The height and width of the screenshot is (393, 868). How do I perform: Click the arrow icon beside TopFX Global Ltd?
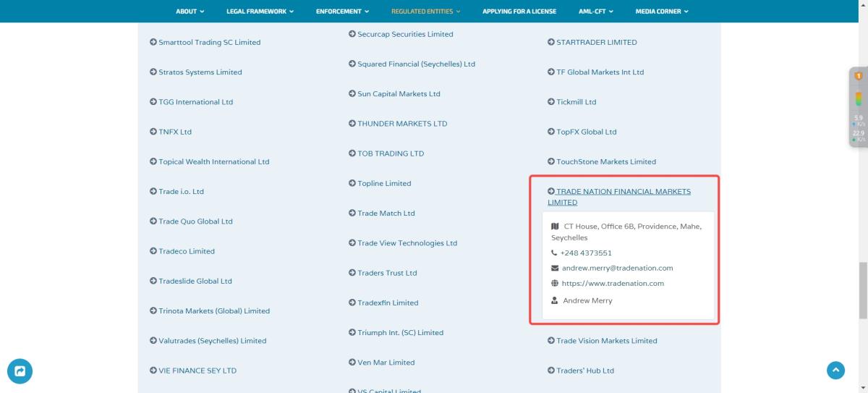(x=551, y=132)
